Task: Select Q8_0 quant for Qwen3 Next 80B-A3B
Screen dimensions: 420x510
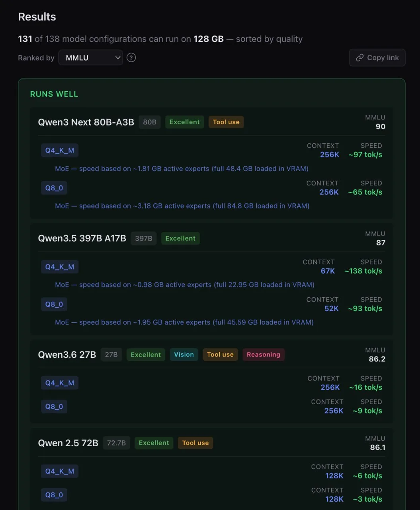Action: click(54, 188)
